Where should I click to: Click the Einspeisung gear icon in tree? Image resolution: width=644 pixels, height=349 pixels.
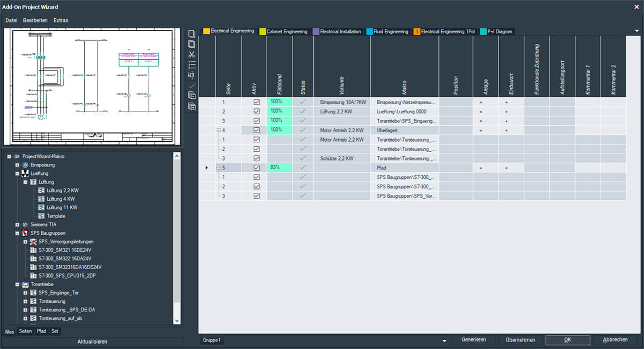[25, 165]
